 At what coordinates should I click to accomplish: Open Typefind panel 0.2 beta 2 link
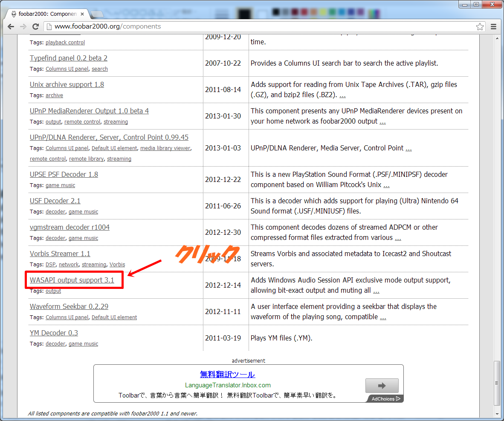[69, 58]
